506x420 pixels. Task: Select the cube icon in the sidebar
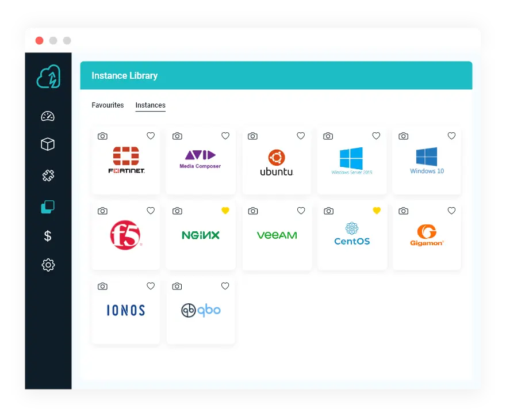coord(48,144)
